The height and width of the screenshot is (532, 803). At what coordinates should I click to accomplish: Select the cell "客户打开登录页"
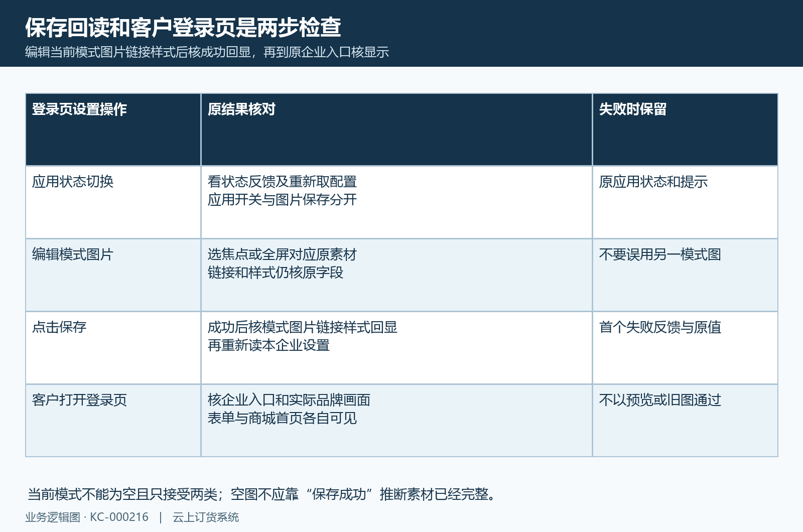113,421
